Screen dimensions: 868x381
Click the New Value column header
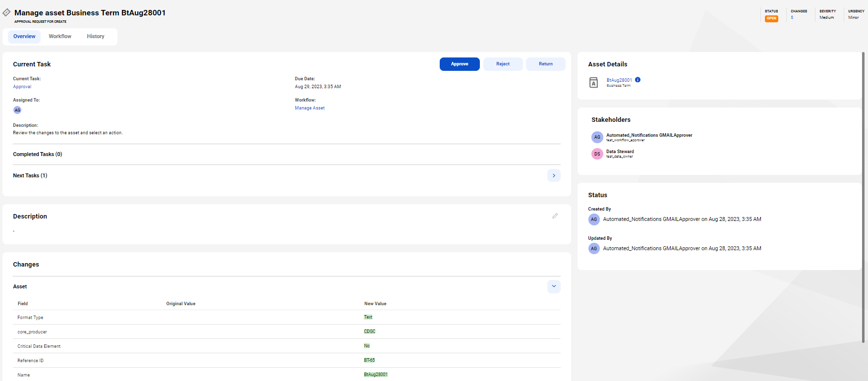[375, 304]
